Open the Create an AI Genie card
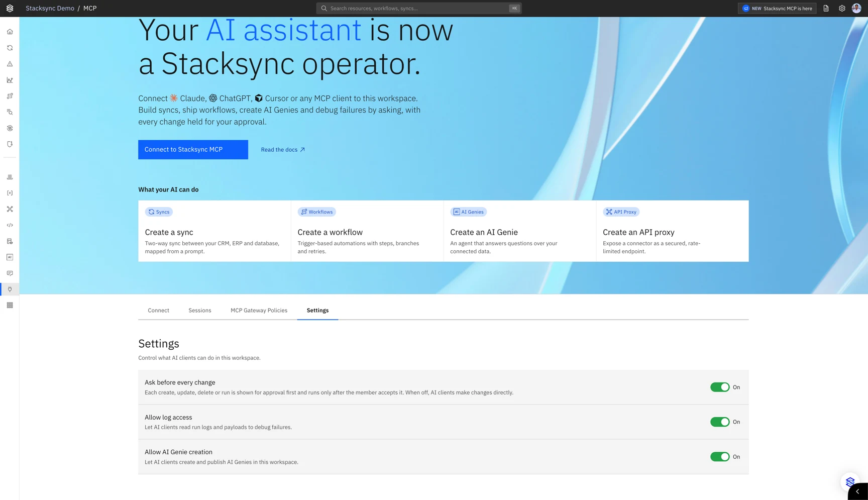Viewport: 868px width, 500px height. tap(520, 231)
